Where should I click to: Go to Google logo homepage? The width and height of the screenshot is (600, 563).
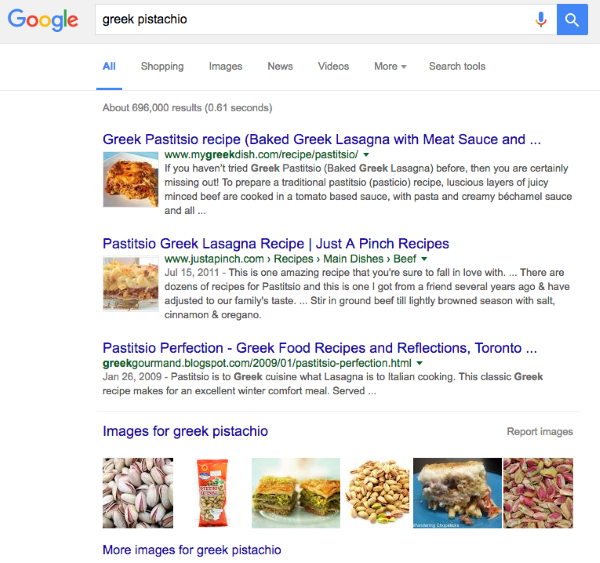coord(43,20)
